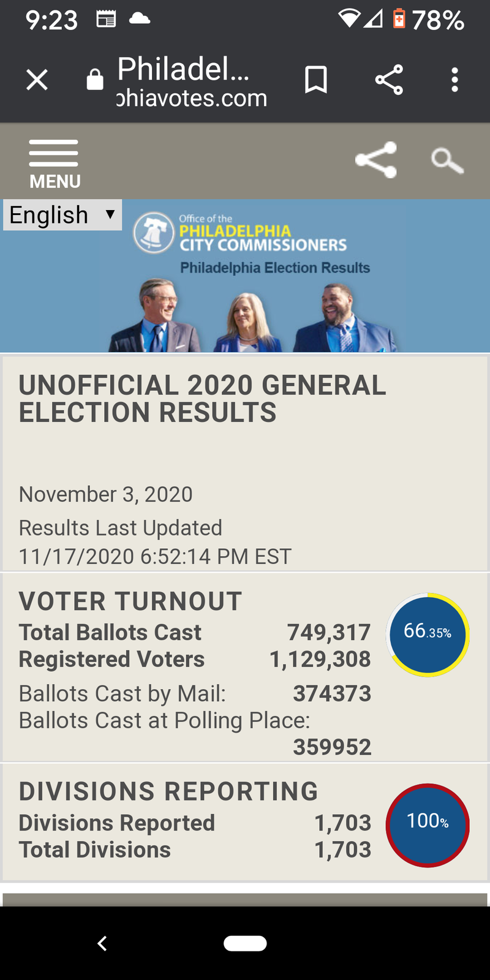The height and width of the screenshot is (980, 490).
Task: Tap the commissioners photo in banner
Action: pyautogui.click(x=253, y=315)
